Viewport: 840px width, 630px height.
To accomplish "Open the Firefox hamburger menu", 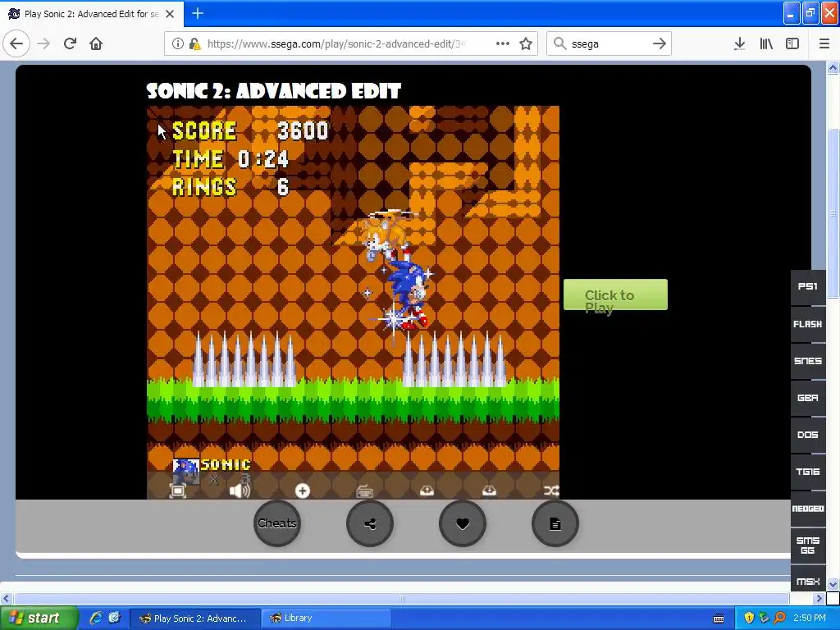I will pos(824,43).
